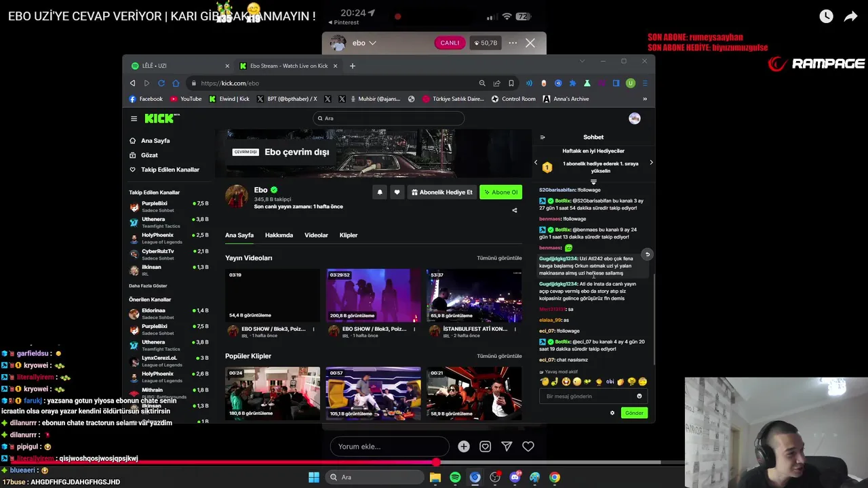Send via the paper plane icon

point(507,447)
